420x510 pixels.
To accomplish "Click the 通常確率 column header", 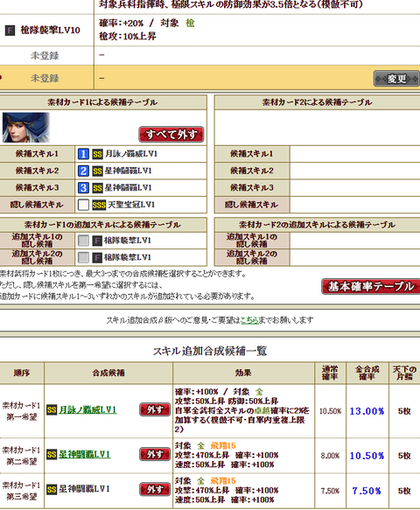I will click(330, 373).
